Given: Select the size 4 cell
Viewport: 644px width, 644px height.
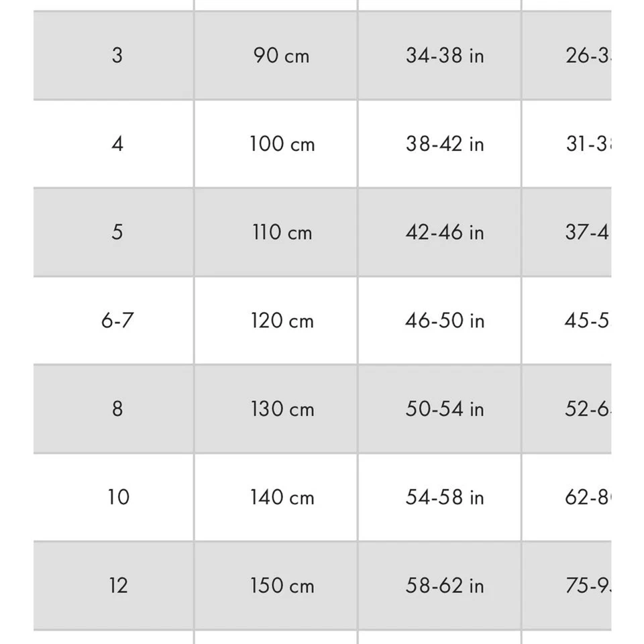Looking at the screenshot, I should click(117, 144).
